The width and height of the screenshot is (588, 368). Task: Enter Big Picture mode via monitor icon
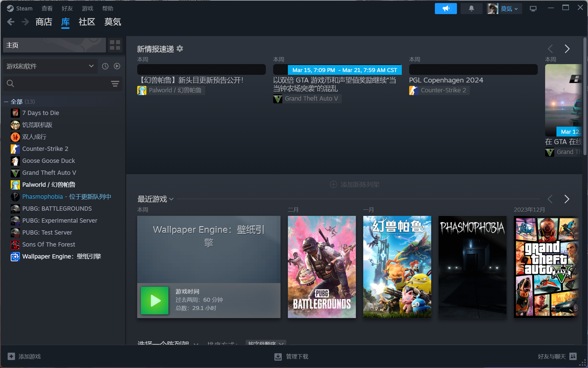coord(533,9)
